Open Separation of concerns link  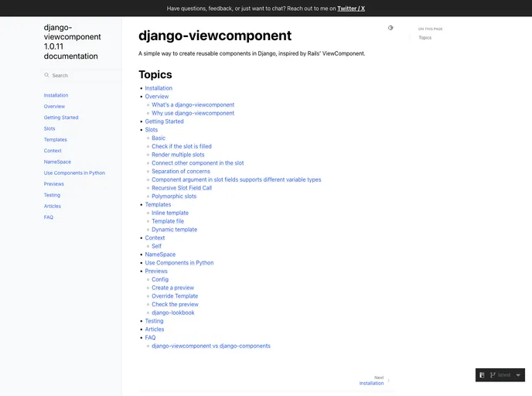(x=181, y=172)
